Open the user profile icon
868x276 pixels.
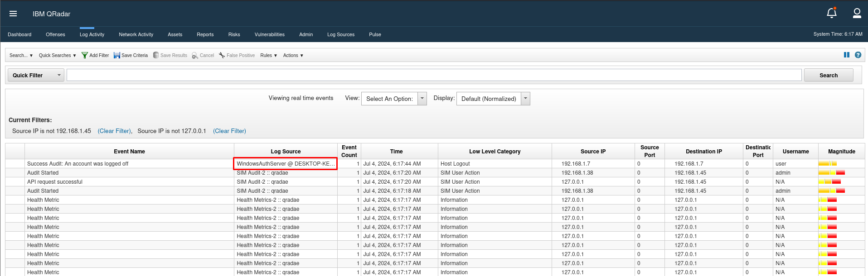click(x=857, y=13)
